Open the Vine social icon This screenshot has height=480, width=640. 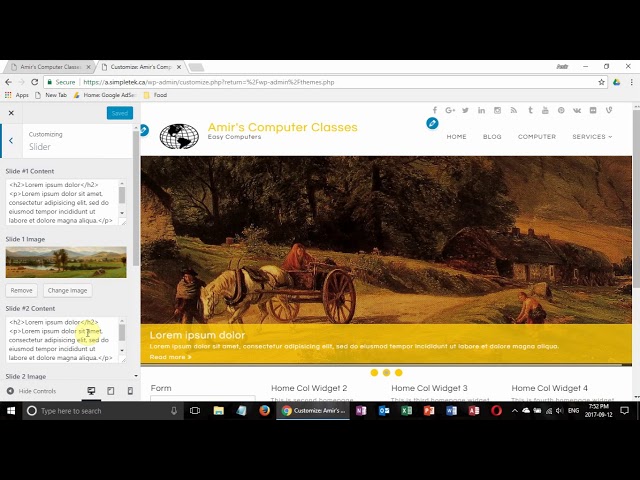coord(609,110)
